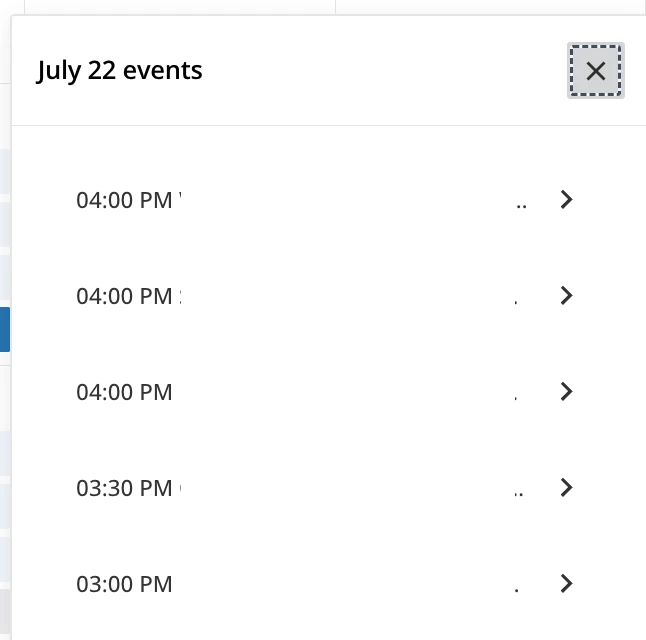Click chevron for third 04:00 PM event
The width and height of the screenshot is (646, 640).
click(566, 392)
